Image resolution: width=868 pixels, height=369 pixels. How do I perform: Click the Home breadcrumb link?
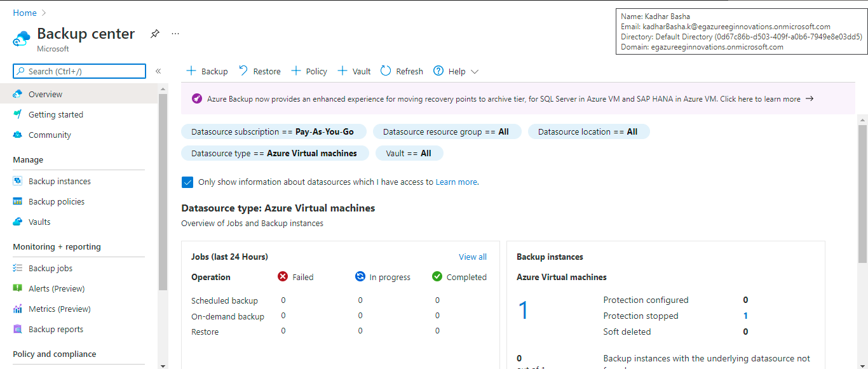[25, 13]
